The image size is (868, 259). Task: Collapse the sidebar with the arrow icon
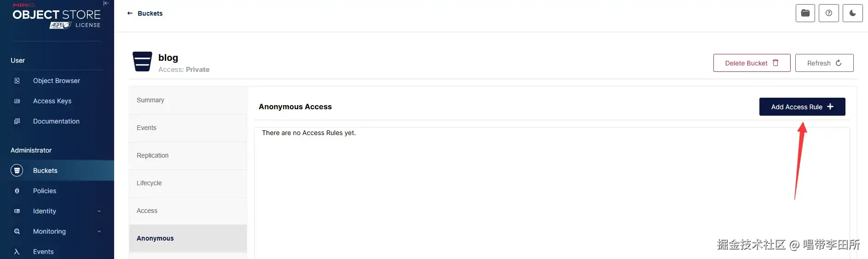click(x=106, y=3)
